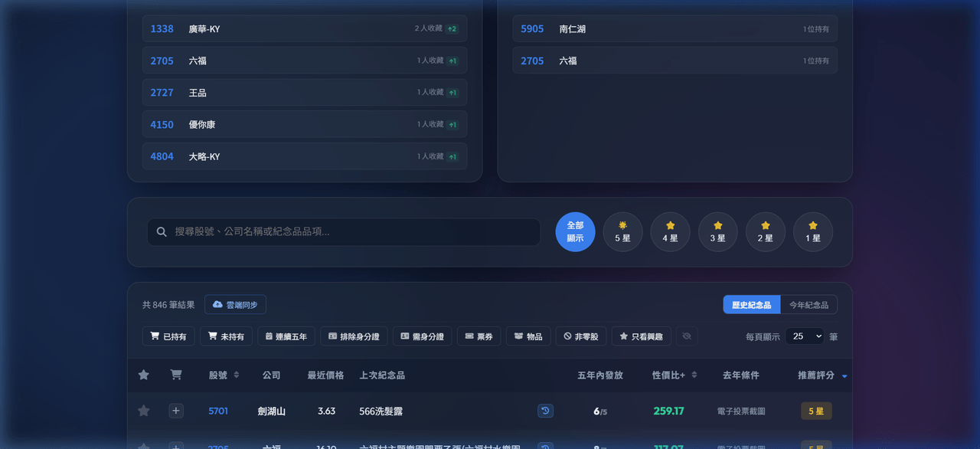Image resolution: width=980 pixels, height=449 pixels.
Task: Sort by 股號 column
Action: click(x=224, y=375)
